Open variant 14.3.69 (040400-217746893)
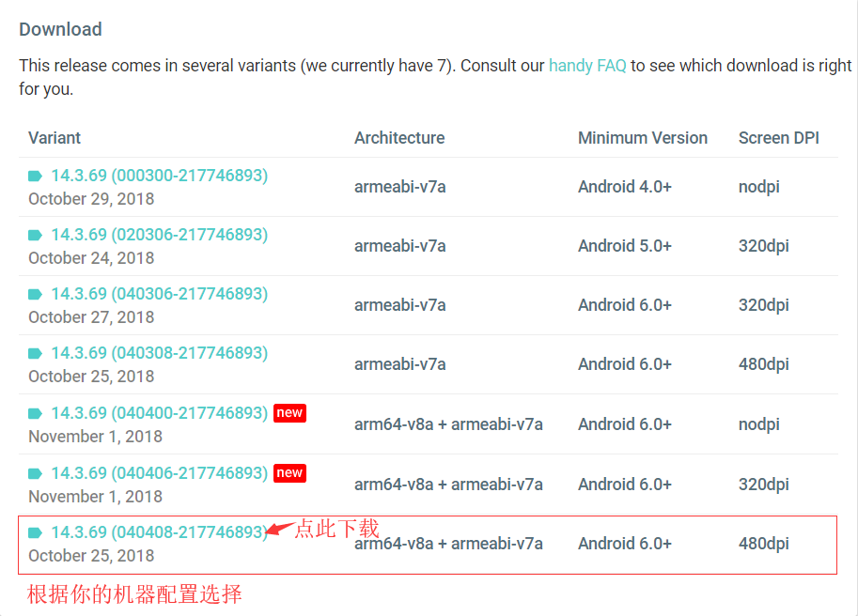This screenshot has height=616, width=858. 159,412
